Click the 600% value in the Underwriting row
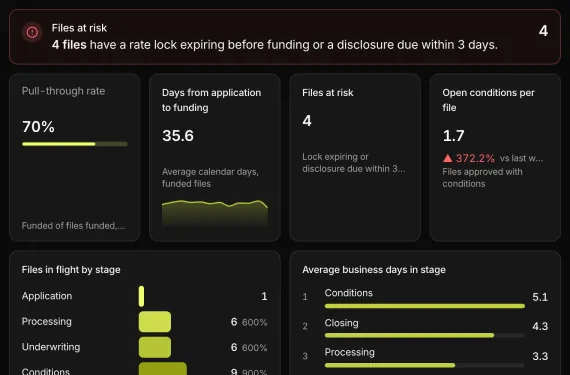This screenshot has height=375, width=570. tap(254, 348)
